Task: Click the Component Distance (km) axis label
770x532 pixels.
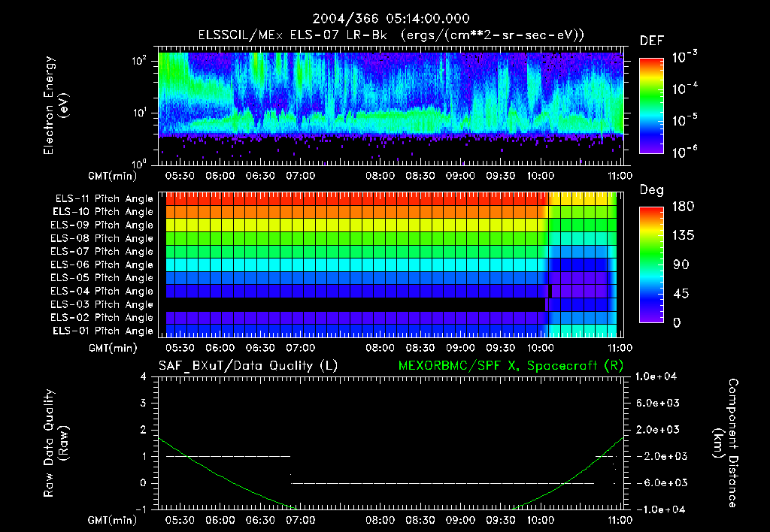Action: (726, 443)
